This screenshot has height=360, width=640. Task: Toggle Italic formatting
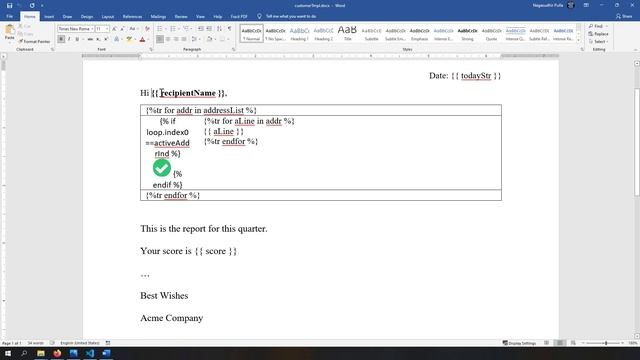click(x=69, y=39)
